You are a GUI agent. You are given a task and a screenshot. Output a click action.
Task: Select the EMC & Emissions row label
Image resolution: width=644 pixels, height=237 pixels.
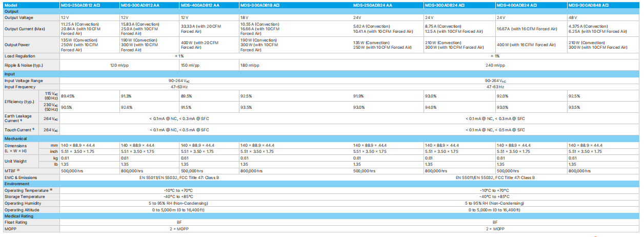click(x=21, y=177)
